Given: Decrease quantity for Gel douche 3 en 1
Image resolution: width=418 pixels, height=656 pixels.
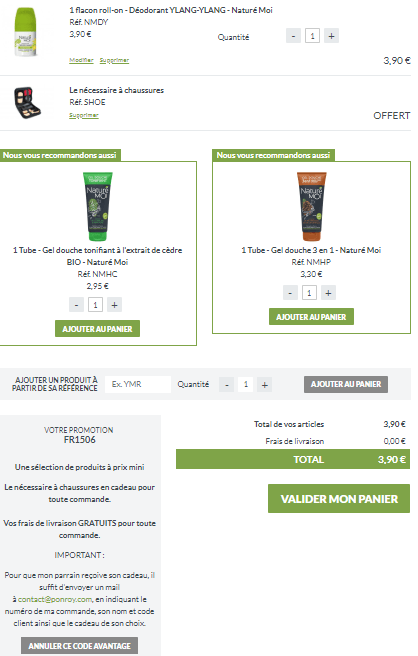Looking at the screenshot, I should click(x=290, y=292).
